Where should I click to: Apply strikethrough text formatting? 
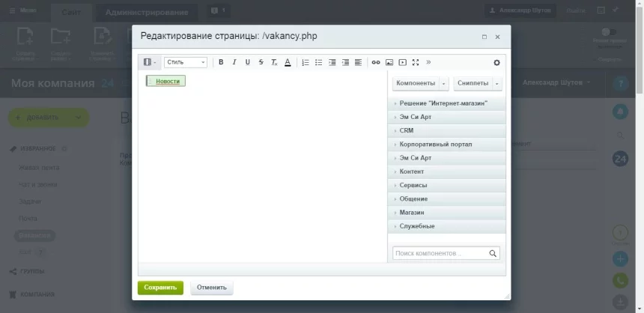pos(261,62)
